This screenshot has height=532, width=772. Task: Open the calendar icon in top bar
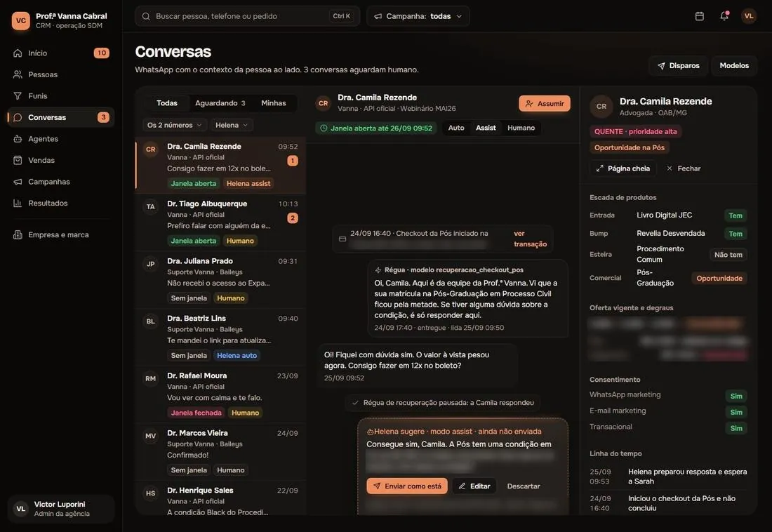(699, 16)
